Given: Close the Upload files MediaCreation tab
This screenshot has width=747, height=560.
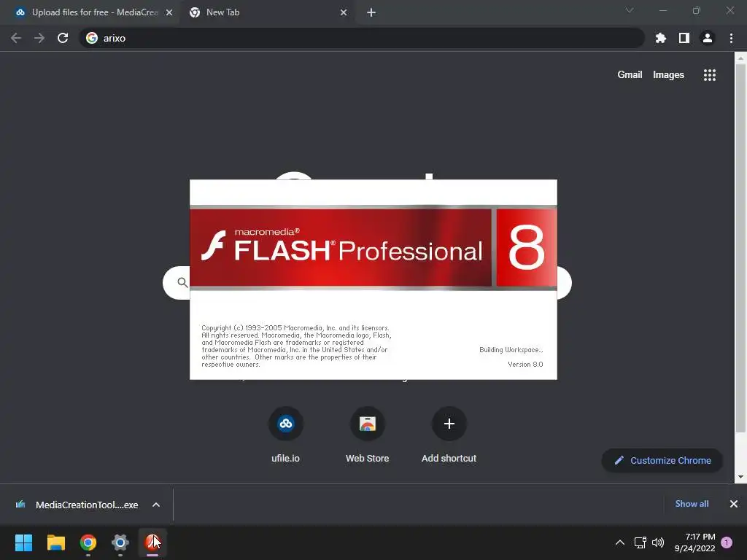Looking at the screenshot, I should tap(169, 12).
